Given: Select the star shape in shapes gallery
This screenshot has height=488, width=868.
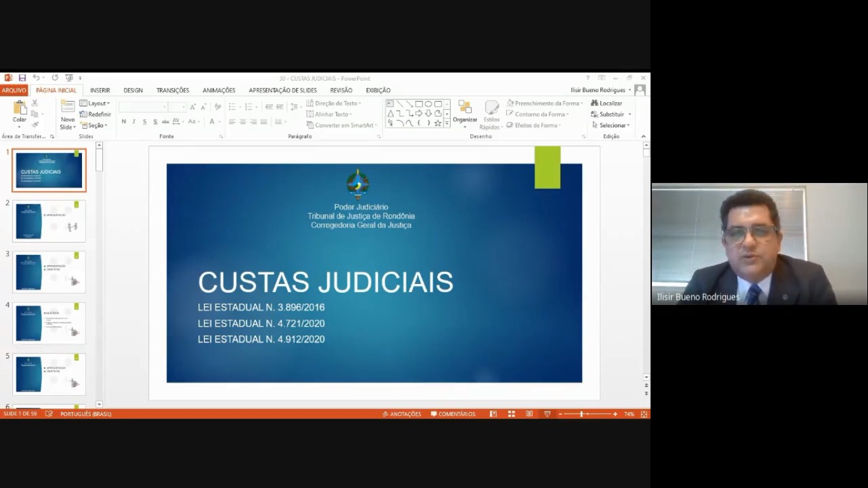Looking at the screenshot, I should coord(438,123).
